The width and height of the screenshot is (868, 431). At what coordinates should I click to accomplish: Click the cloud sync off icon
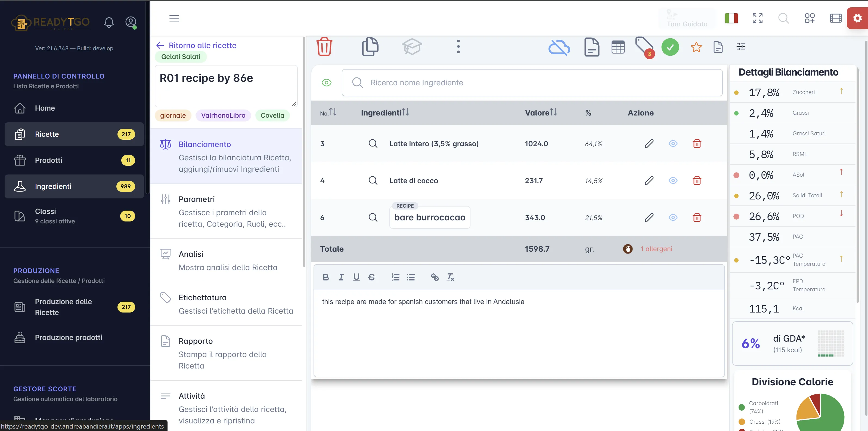click(x=559, y=47)
